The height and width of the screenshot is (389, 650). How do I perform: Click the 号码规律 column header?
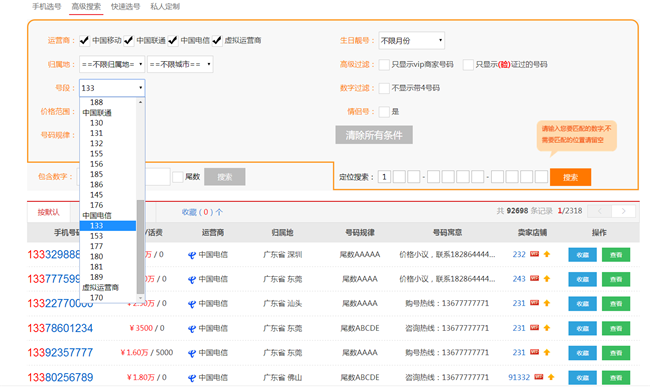pyautogui.click(x=360, y=233)
